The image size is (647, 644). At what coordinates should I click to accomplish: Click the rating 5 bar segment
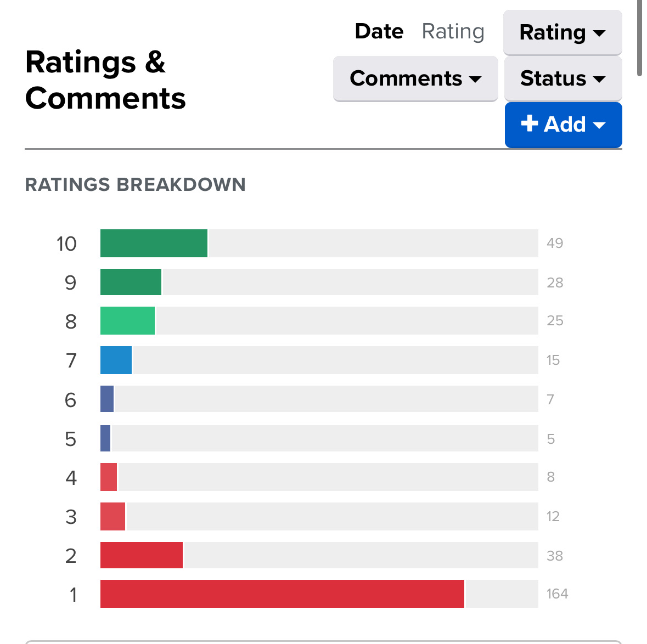(105, 439)
